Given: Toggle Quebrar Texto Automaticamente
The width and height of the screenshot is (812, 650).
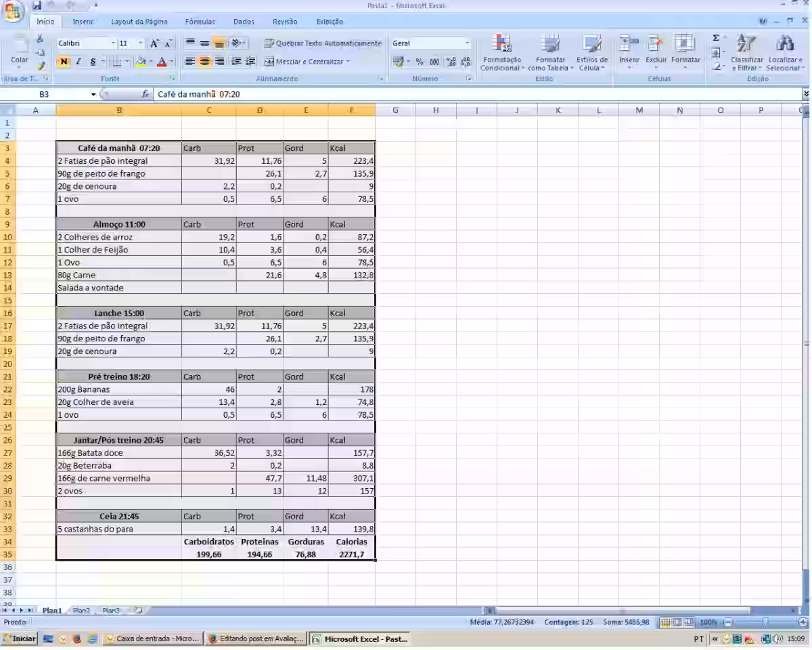Looking at the screenshot, I should (323, 43).
